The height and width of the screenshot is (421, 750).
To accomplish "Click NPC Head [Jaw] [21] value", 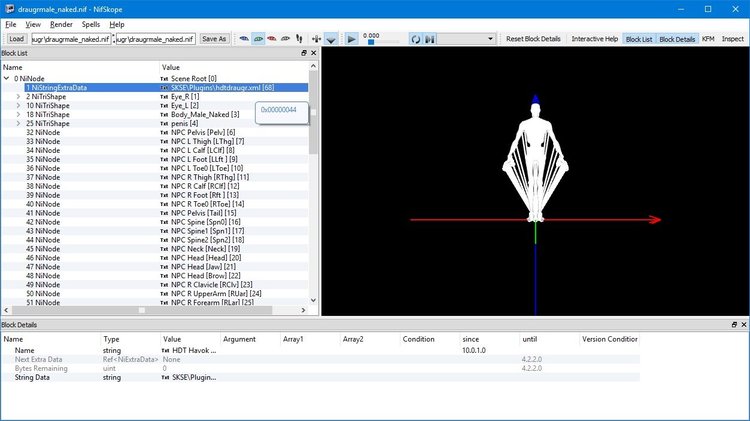I will 203,267.
